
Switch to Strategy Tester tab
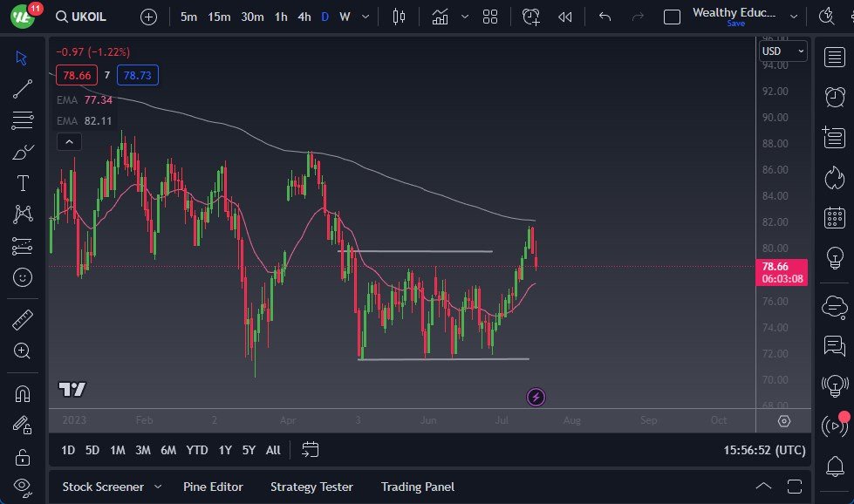pyautogui.click(x=311, y=487)
